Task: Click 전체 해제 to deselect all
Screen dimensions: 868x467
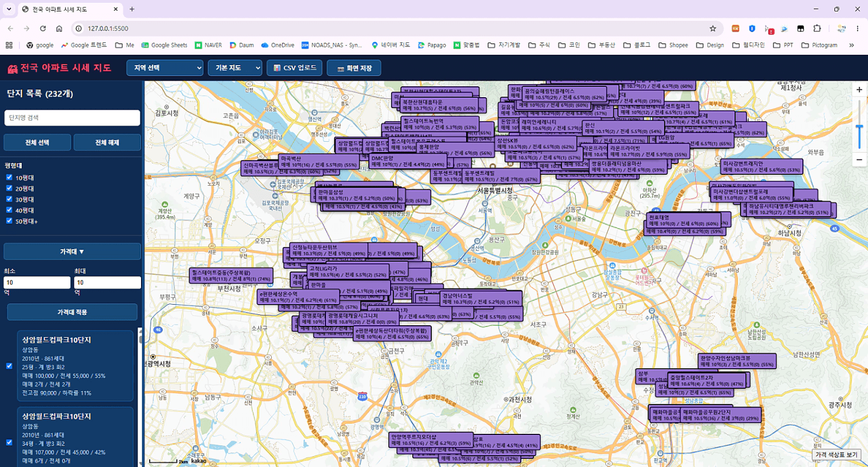Action: tap(107, 142)
